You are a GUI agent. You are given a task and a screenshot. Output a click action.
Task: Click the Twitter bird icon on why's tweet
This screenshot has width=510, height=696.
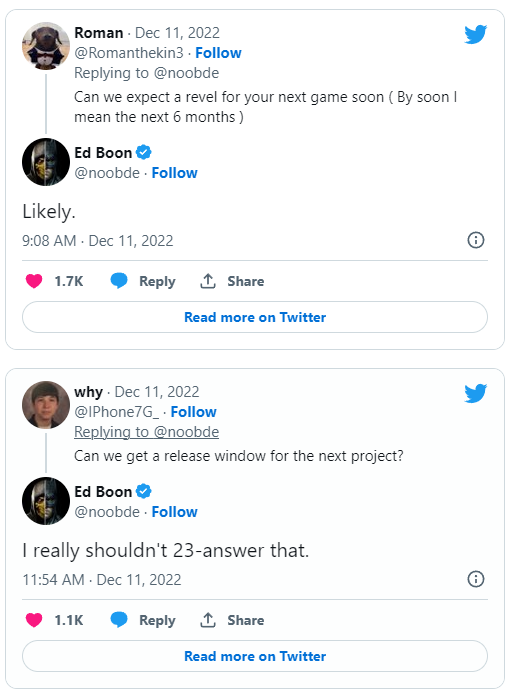pyautogui.click(x=475, y=393)
